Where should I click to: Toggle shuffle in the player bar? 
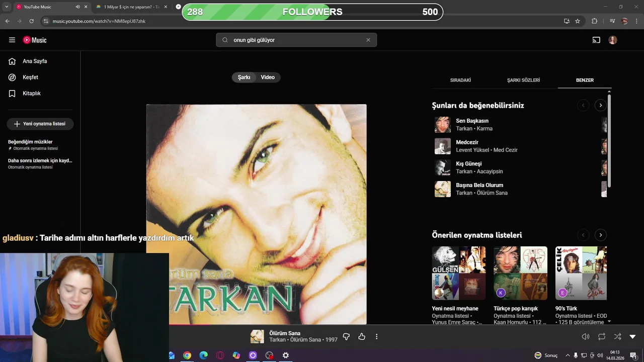pyautogui.click(x=617, y=337)
